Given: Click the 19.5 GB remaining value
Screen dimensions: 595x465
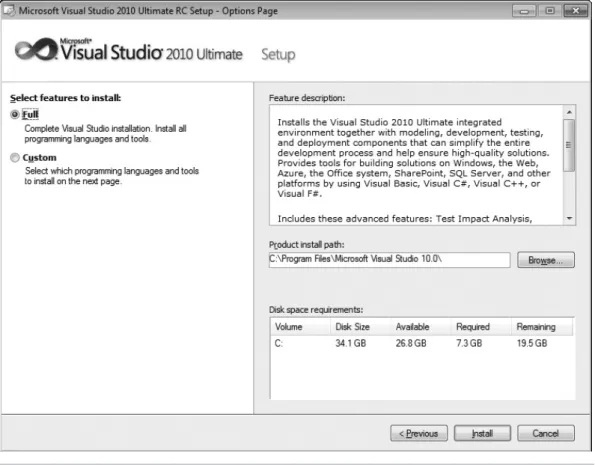Looking at the screenshot, I should (532, 344).
